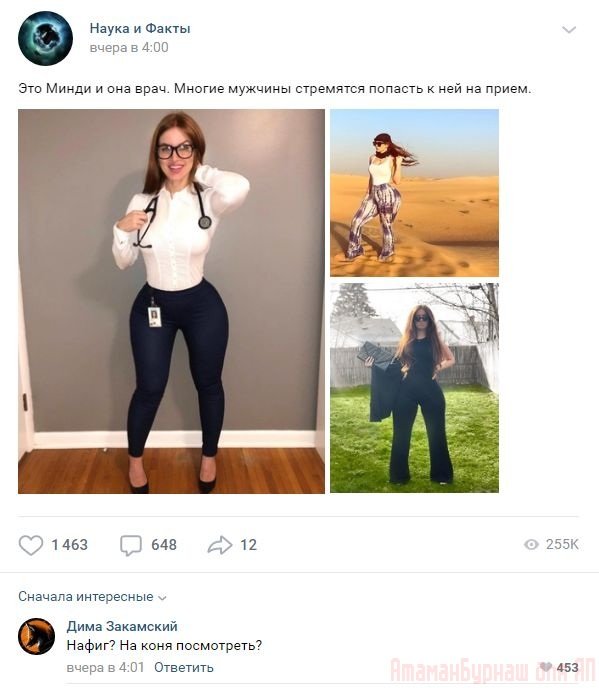This screenshot has width=599, height=688.
Task: Share the post using the arrow icon
Action: point(220,545)
